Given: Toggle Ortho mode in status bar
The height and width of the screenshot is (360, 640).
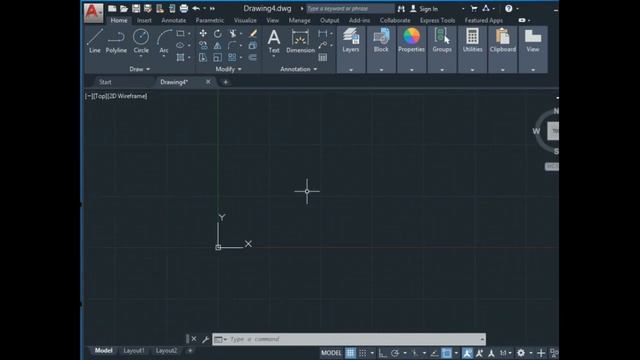Looking at the screenshot, I should point(382,353).
